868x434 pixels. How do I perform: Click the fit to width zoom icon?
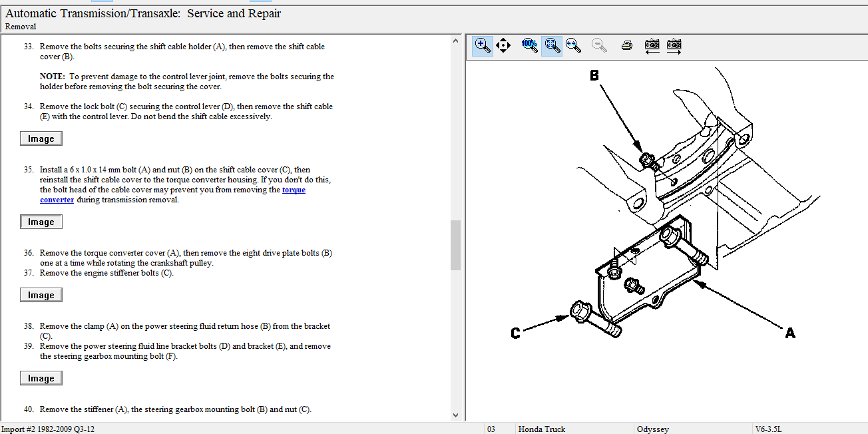click(x=572, y=46)
